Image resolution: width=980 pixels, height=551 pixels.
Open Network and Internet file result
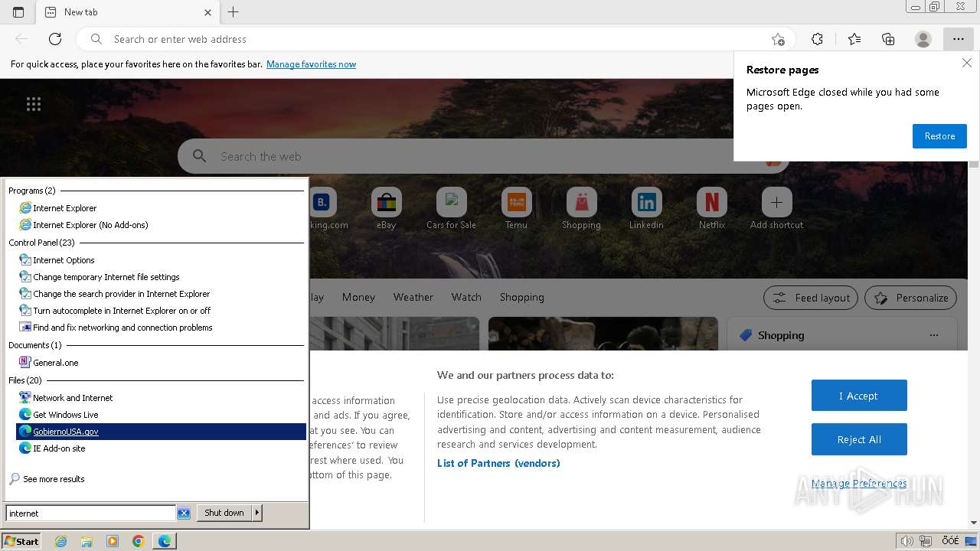click(161, 398)
